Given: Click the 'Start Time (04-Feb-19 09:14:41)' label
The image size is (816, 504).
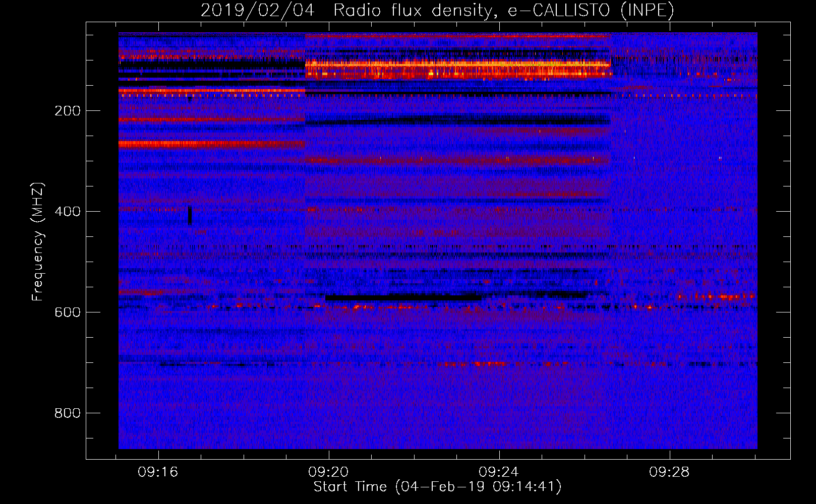Looking at the screenshot, I should click(437, 487).
